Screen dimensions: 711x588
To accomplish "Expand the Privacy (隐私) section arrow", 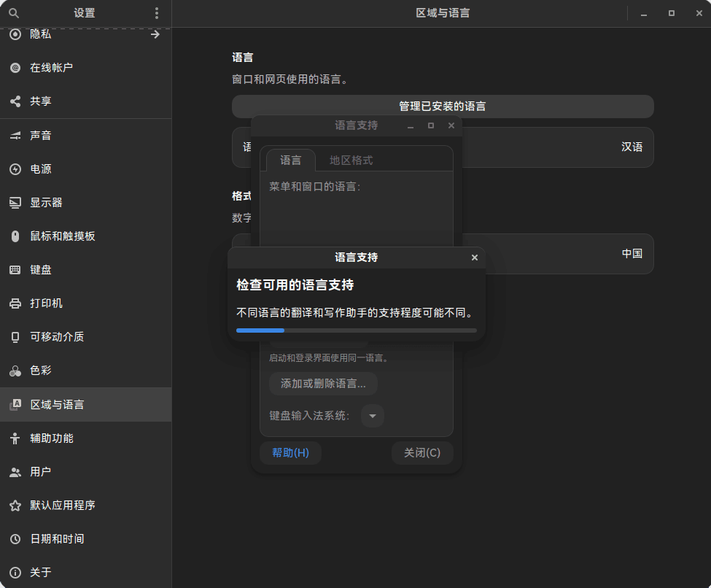I will click(155, 34).
